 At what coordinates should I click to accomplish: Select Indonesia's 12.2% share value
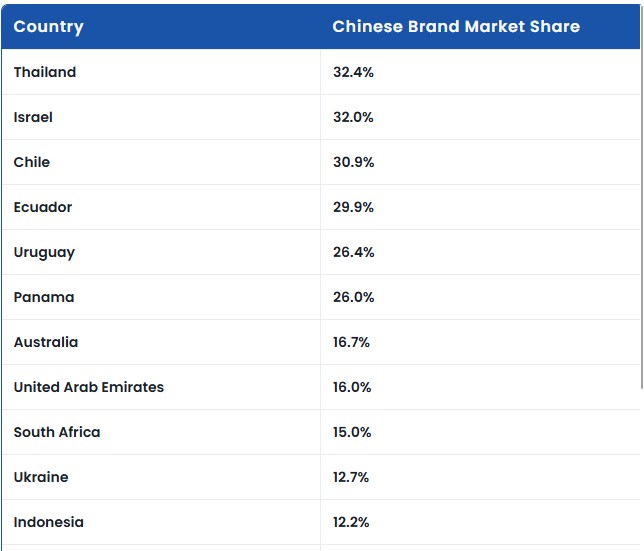351,522
